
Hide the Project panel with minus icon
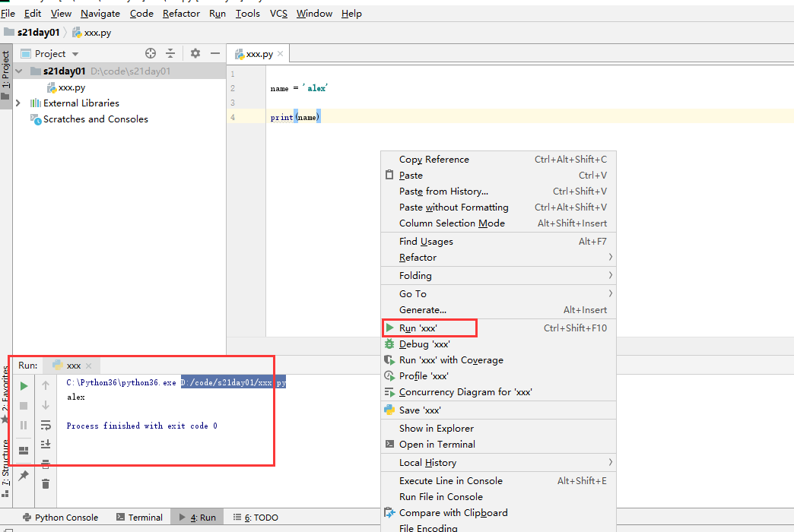tap(215, 53)
